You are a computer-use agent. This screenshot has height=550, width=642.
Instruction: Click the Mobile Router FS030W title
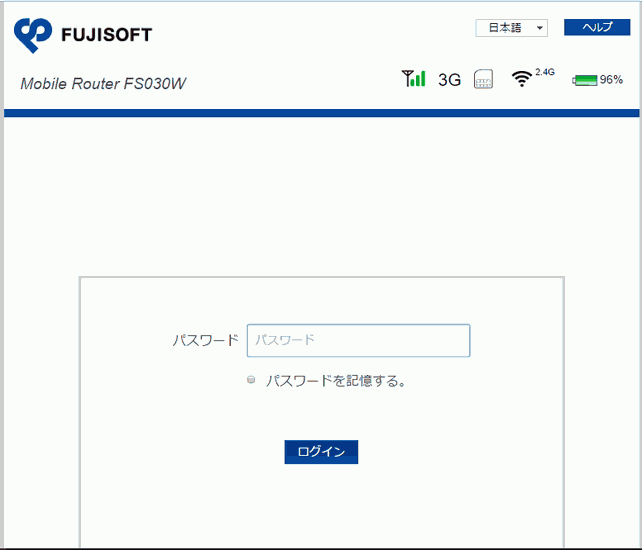point(103,83)
